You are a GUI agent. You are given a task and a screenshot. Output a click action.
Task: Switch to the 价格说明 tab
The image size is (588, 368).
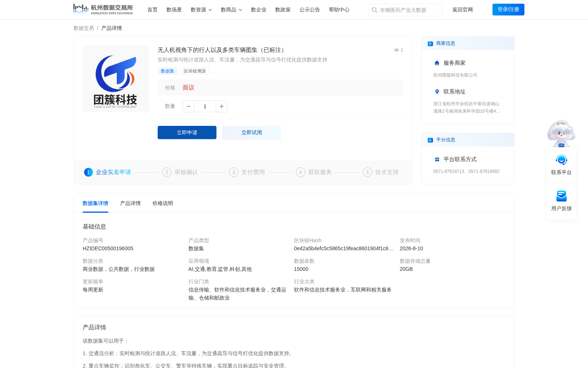pyautogui.click(x=163, y=203)
